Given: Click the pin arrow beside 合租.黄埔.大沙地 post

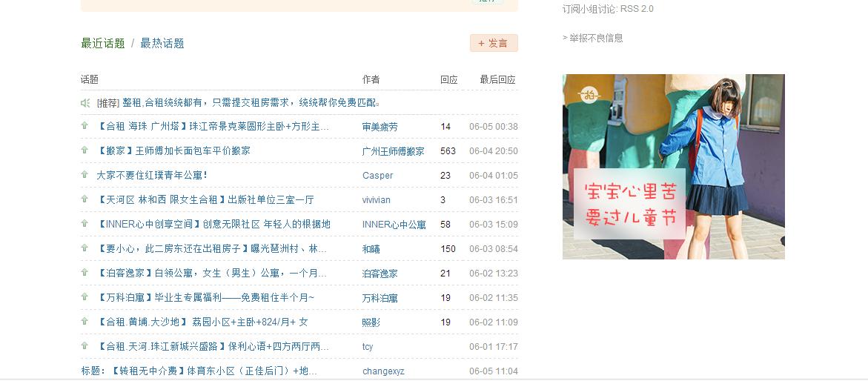Looking at the screenshot, I should coord(85,321).
